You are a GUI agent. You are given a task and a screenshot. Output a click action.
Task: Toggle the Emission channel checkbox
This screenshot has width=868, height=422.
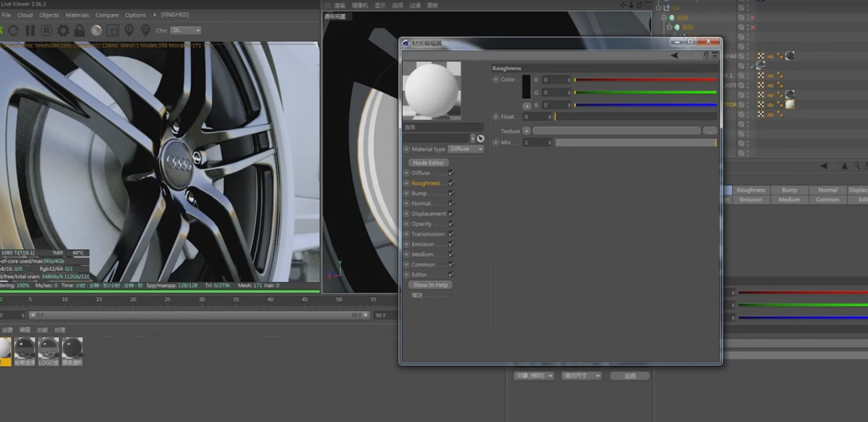coord(451,244)
